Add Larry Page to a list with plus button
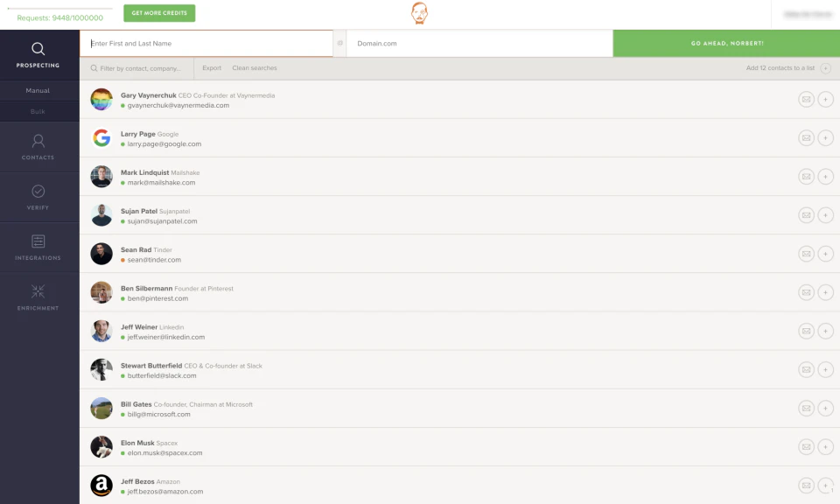Screen dimensions: 840x504 pyautogui.click(x=826, y=137)
